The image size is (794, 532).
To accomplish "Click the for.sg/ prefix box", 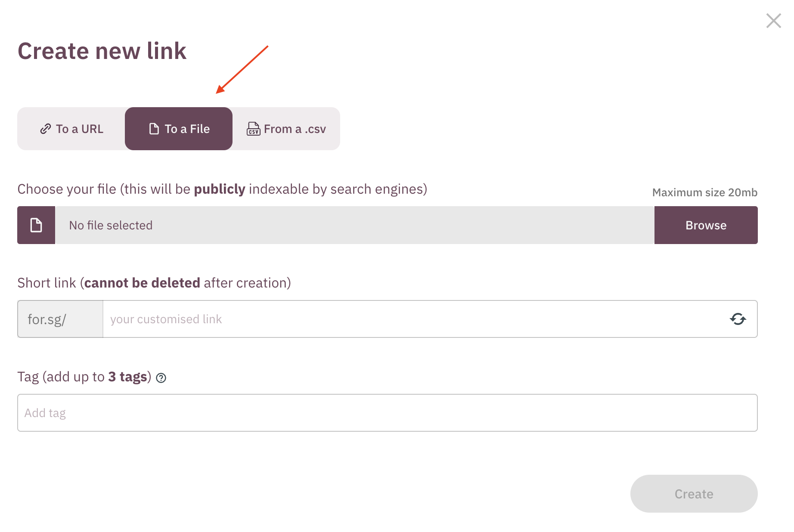I will [60, 319].
